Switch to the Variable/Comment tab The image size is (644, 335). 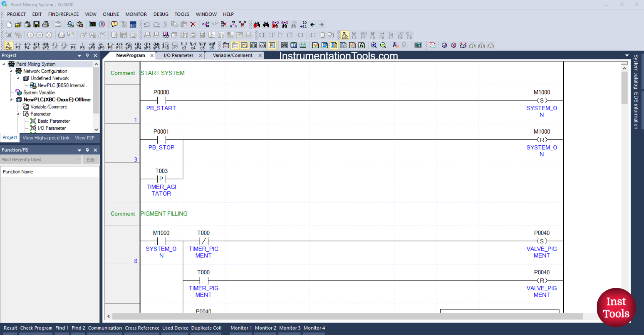(232, 55)
